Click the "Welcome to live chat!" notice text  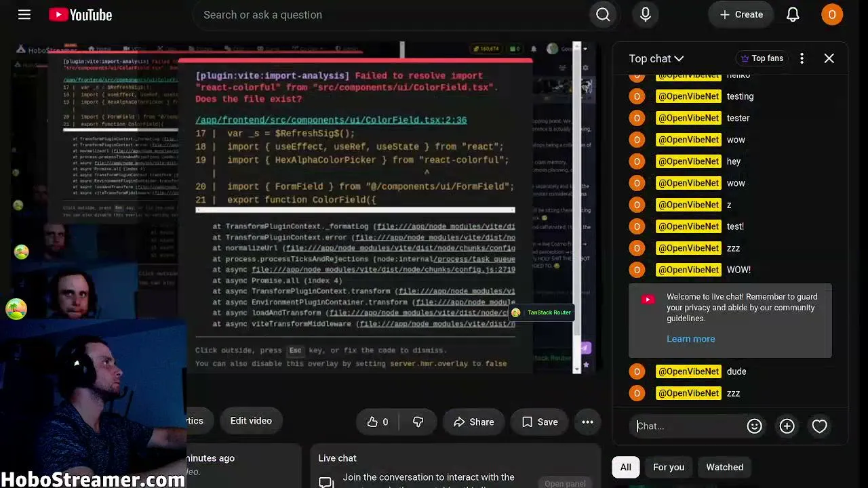[x=742, y=308]
